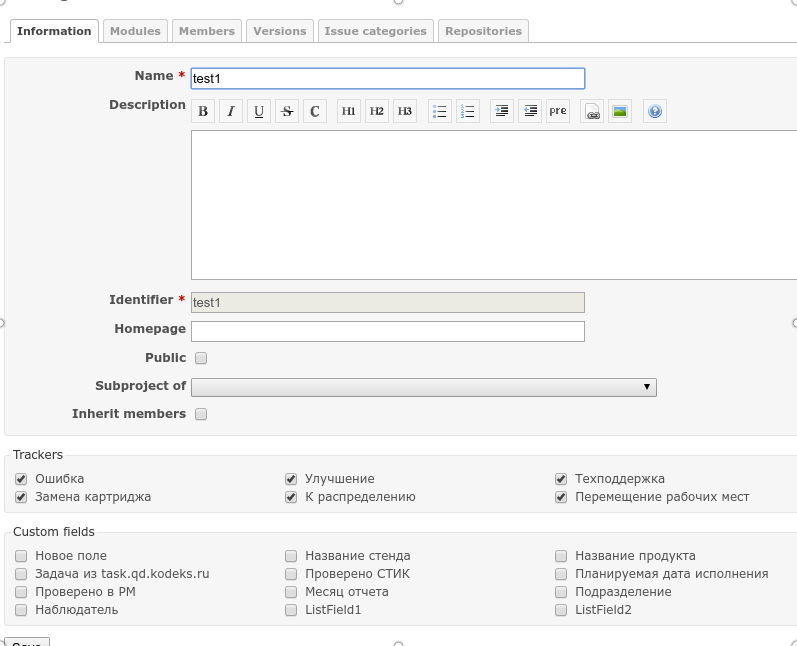
Task: Enable the Подразделение custom field
Action: (561, 592)
